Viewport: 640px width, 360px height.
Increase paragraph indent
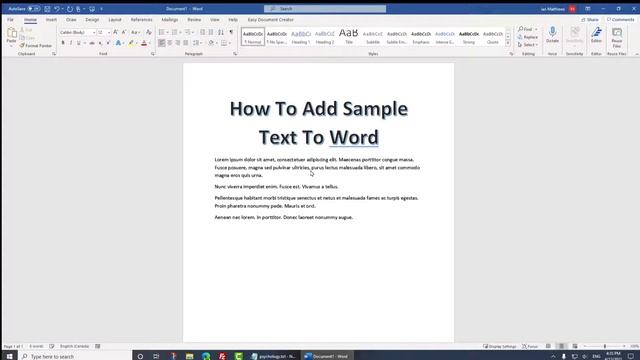pos(211,32)
